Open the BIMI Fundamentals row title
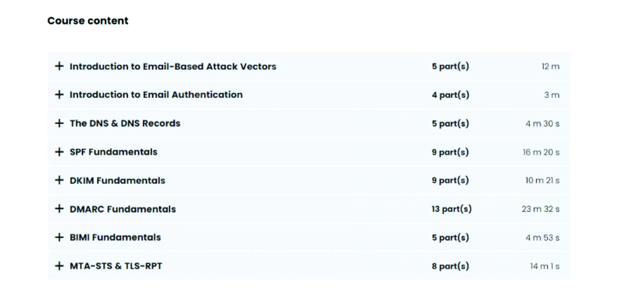 [115, 237]
